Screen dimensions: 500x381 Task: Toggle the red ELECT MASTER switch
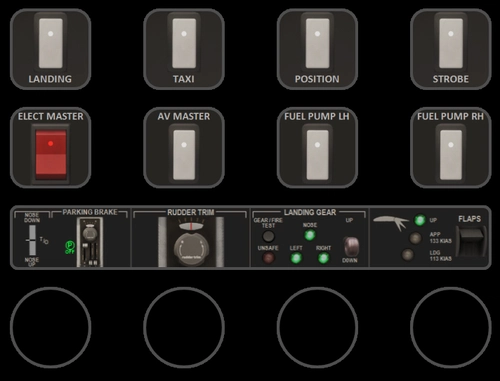pos(51,154)
